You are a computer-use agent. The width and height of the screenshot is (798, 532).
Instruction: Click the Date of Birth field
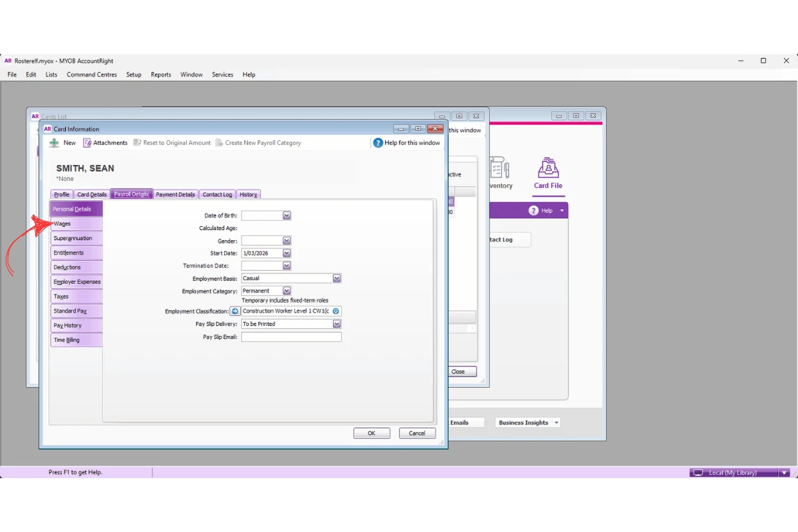[262, 215]
